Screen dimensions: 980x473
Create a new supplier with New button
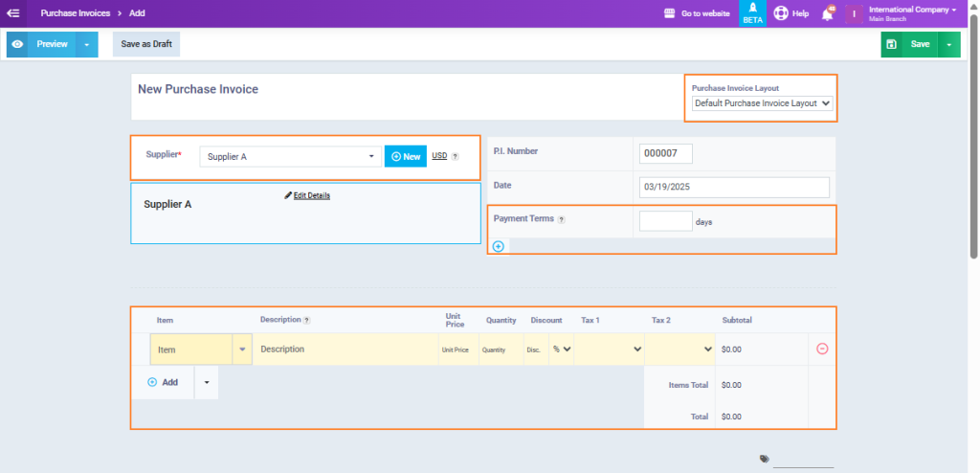(x=406, y=156)
